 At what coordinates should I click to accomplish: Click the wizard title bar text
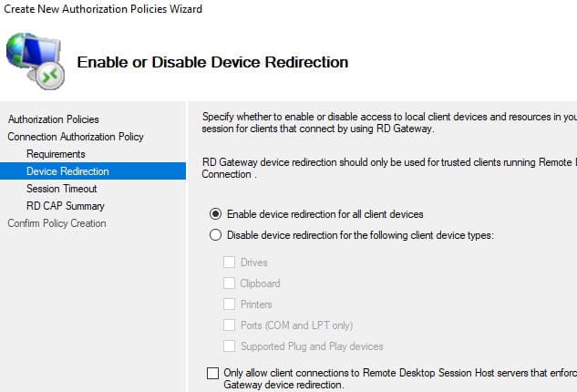click(101, 9)
